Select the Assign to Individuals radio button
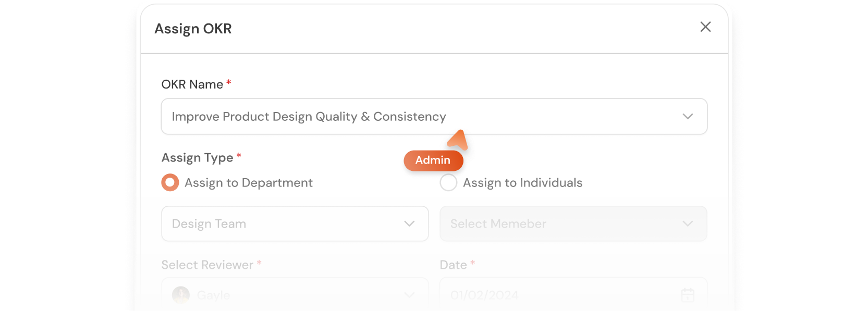The width and height of the screenshot is (868, 311). [x=448, y=182]
